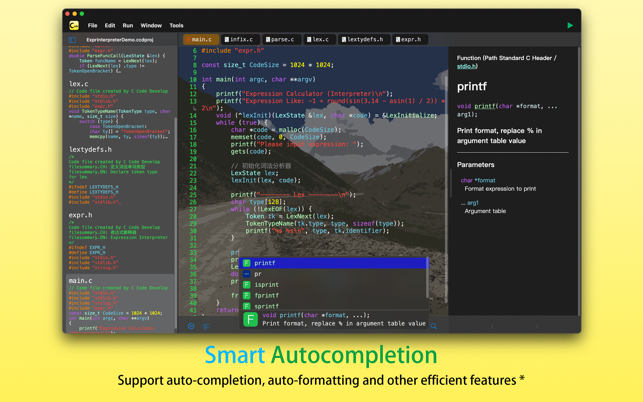Click the '... arg1' parameter in docs
The width and height of the screenshot is (643, 402).
click(x=470, y=203)
